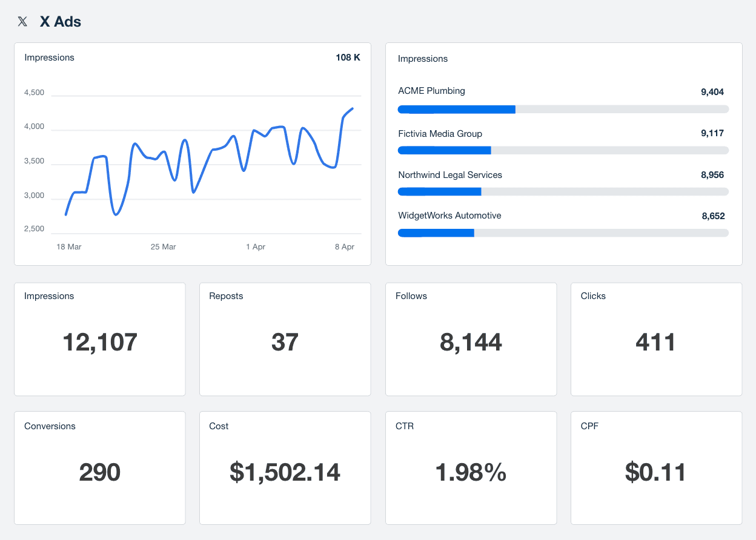Click the 8 Apr peak on line chart

(352, 109)
